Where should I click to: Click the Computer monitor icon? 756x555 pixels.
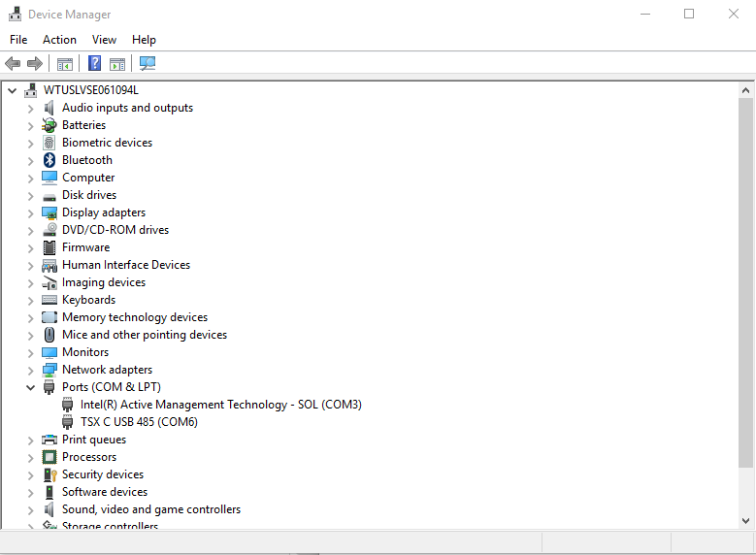[x=49, y=178]
